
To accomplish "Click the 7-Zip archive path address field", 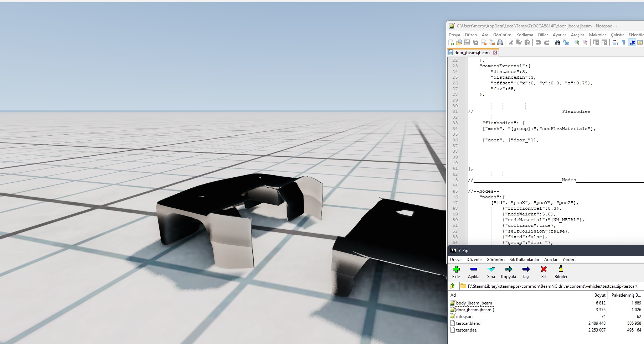I will pyautogui.click(x=552, y=286).
